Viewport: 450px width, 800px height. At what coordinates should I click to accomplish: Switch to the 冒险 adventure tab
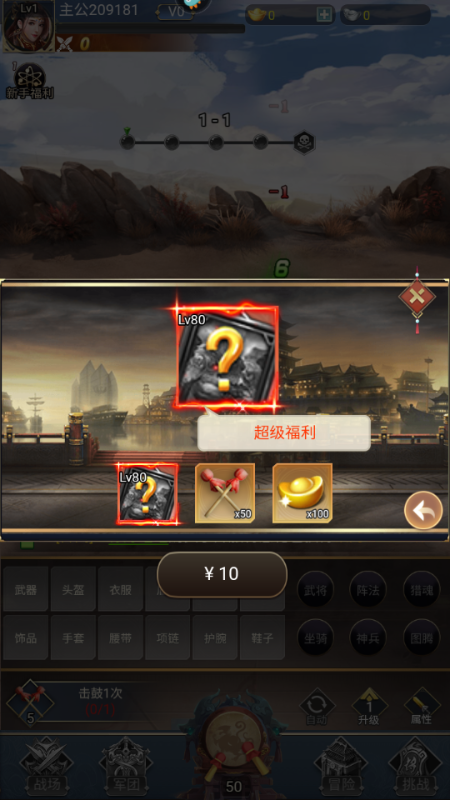tap(340, 767)
